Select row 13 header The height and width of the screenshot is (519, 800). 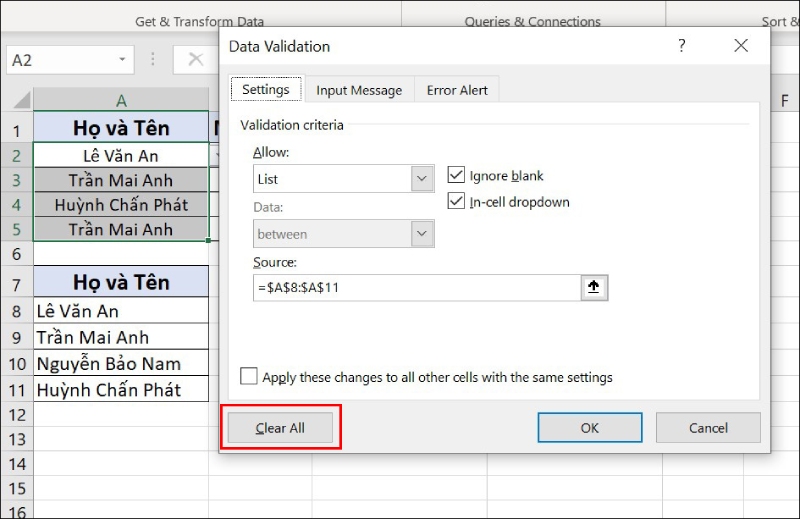pyautogui.click(x=16, y=439)
